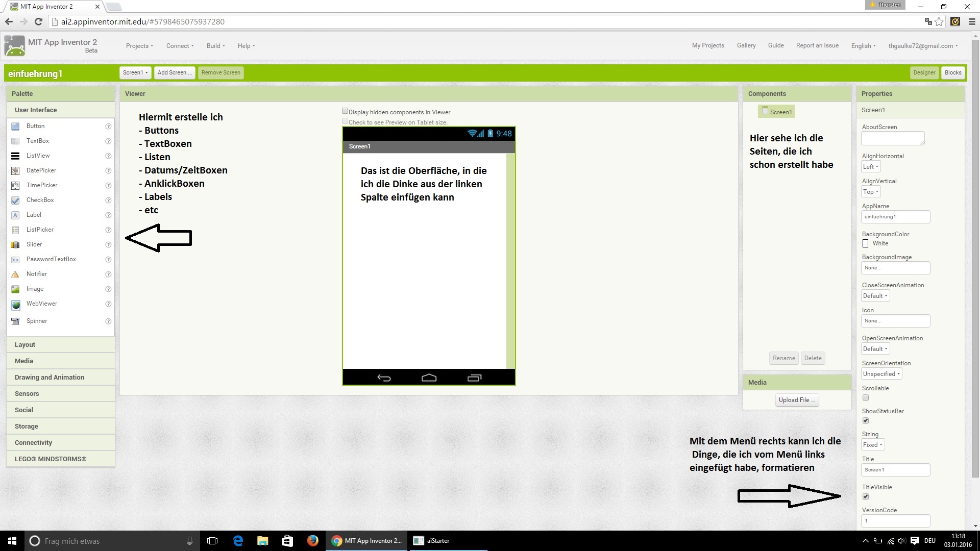The width and height of the screenshot is (980, 551).
Task: Open help for the Button component
Action: 108,126
